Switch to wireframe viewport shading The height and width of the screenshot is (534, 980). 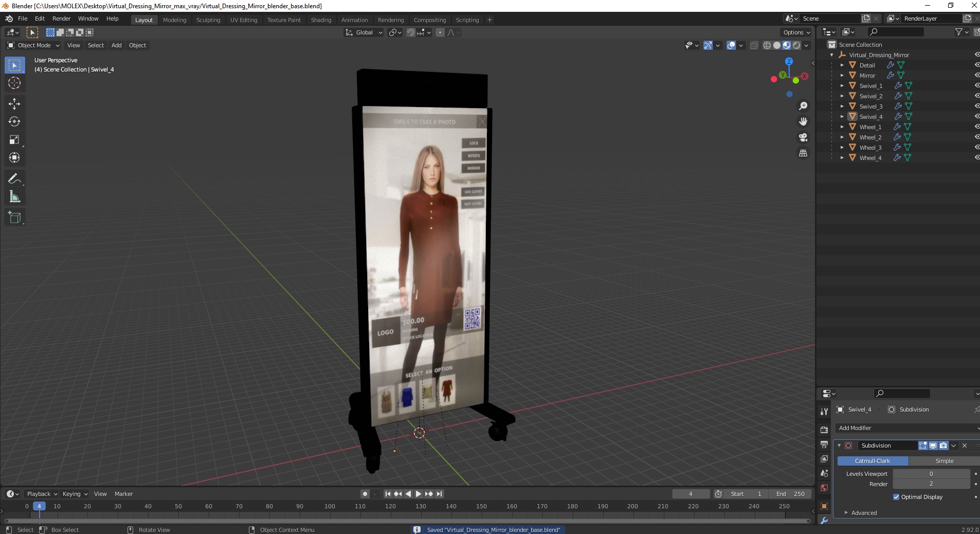pos(767,45)
